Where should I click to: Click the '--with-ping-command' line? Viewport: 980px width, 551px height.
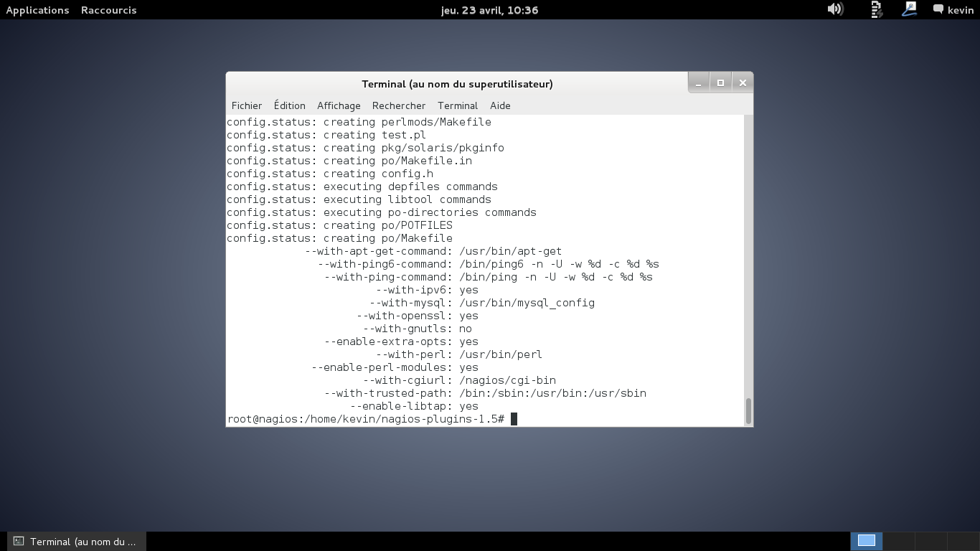[x=489, y=277]
